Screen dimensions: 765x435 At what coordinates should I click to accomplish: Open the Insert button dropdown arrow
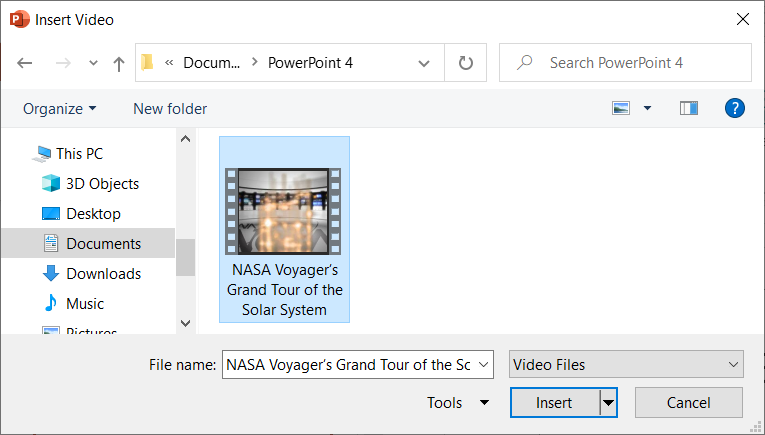point(608,403)
